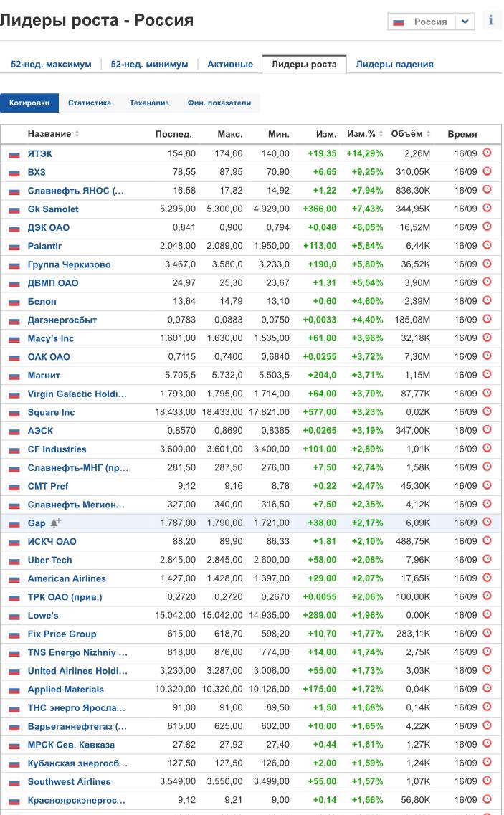
Task: Click the clock icon in Southwest Airlines row
Action: [x=488, y=781]
